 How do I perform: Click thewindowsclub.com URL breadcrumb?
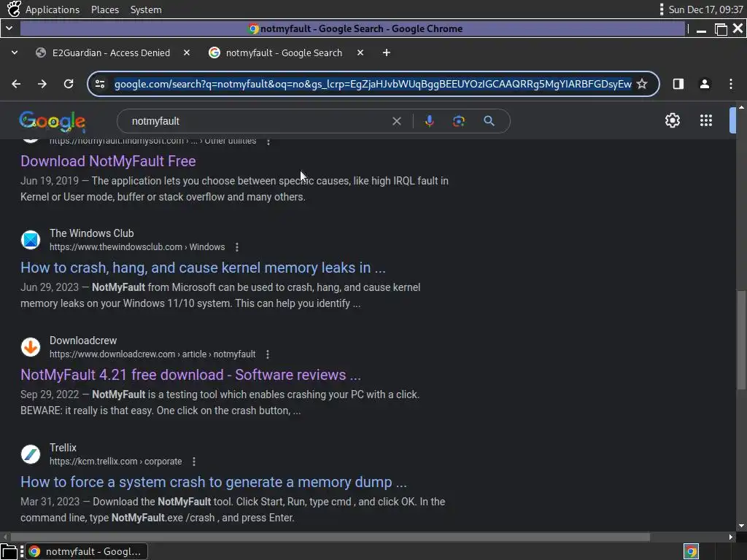[137, 247]
